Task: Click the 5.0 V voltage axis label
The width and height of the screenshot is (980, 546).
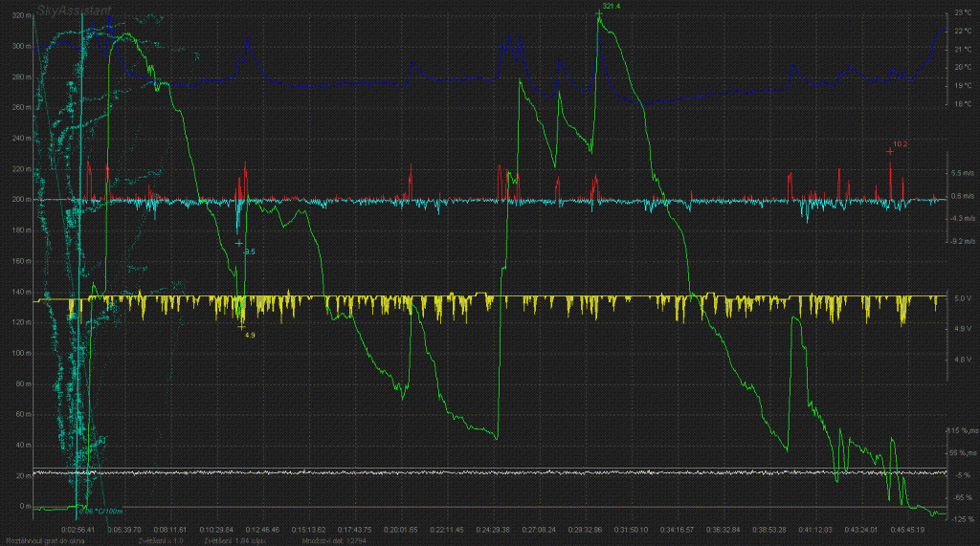Action: (963, 298)
